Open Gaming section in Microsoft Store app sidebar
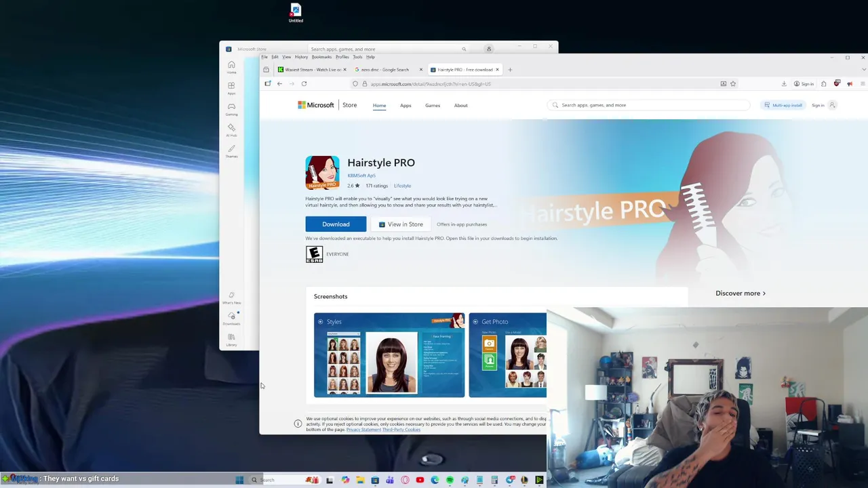868x488 pixels. tap(231, 109)
